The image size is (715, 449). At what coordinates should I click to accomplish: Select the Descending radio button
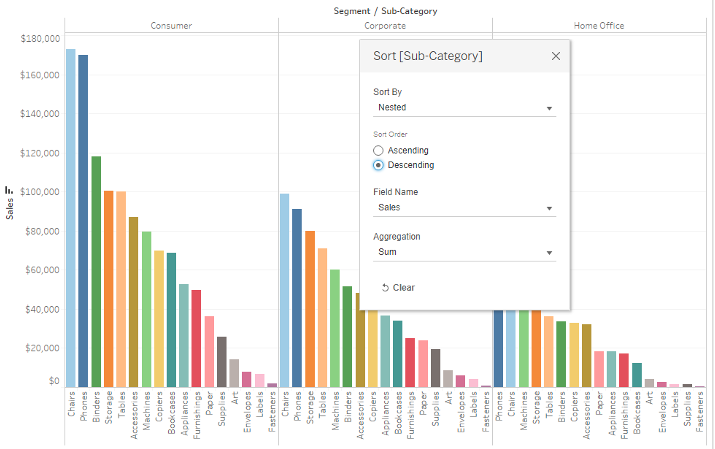378,165
